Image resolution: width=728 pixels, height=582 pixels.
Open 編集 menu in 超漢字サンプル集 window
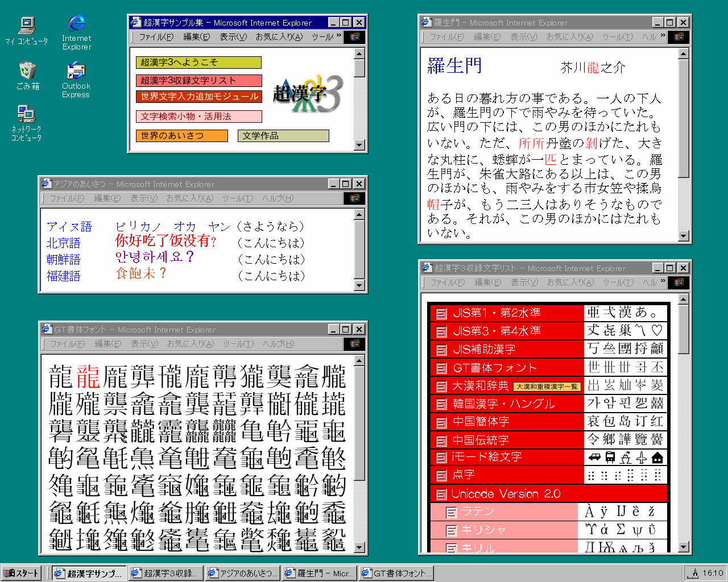click(196, 37)
